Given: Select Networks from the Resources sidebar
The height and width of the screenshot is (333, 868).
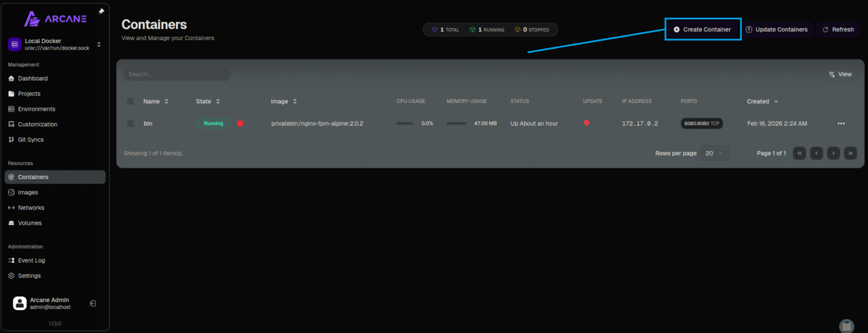Looking at the screenshot, I should pyautogui.click(x=30, y=207).
